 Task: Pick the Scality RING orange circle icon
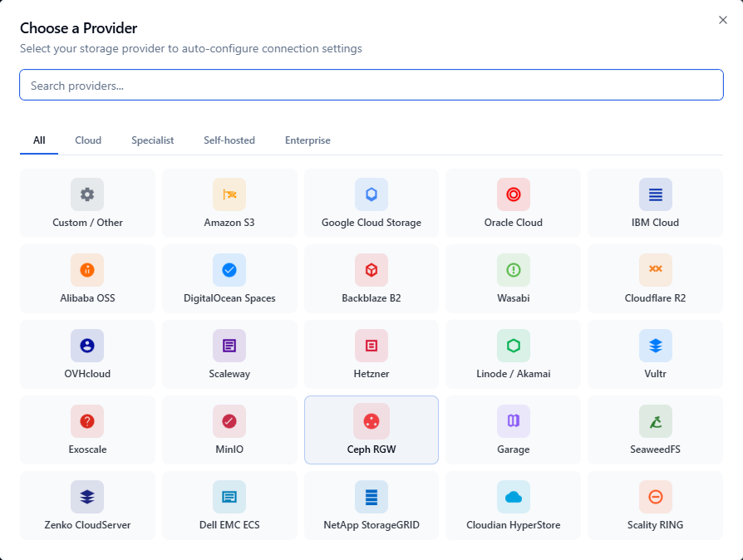656,497
